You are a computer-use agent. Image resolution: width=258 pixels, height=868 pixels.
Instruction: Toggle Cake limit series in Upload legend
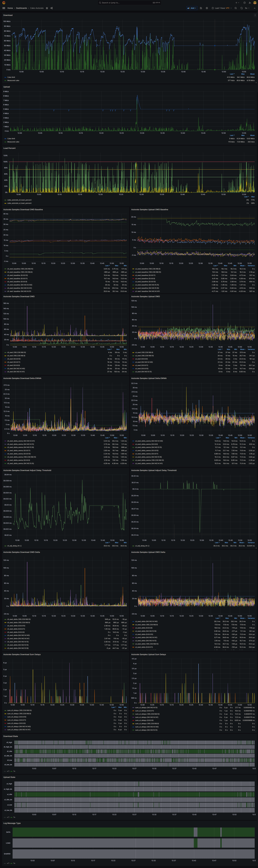[x=11, y=138]
